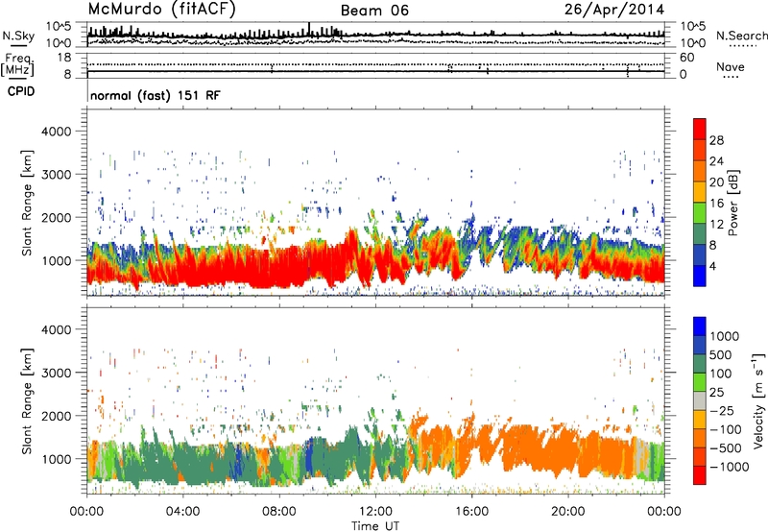
Task: Click the N.Sky legend label
Action: click(x=18, y=36)
